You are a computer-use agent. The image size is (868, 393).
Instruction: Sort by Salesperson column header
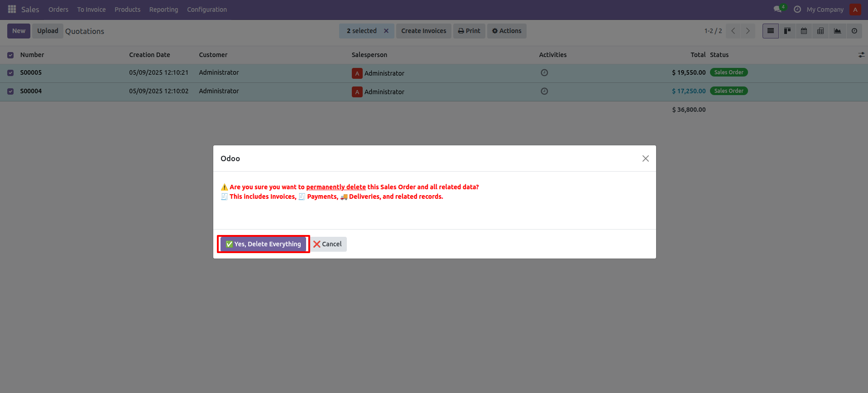click(x=369, y=55)
